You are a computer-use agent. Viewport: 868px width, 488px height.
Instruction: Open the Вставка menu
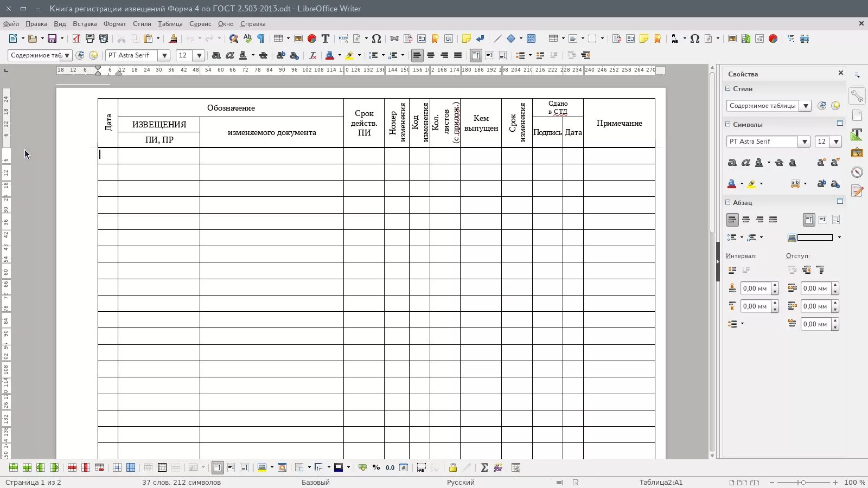85,24
